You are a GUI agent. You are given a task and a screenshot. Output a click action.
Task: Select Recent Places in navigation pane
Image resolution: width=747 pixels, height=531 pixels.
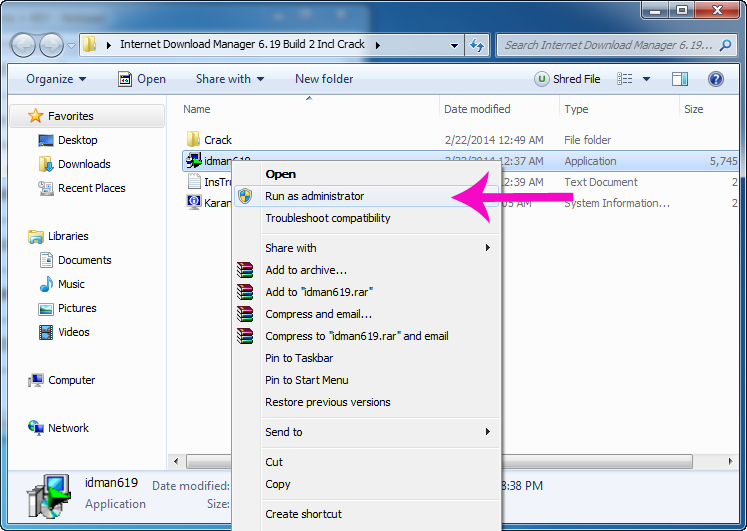click(91, 188)
